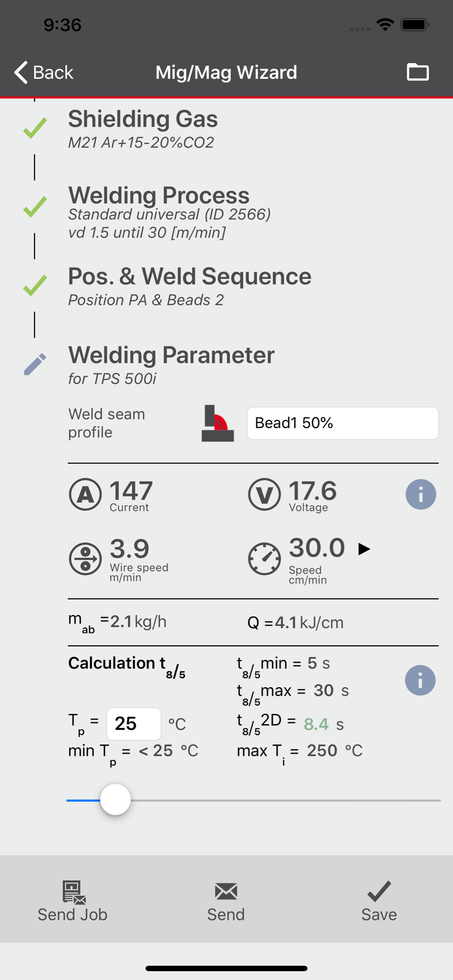453x980 pixels.
Task: Tap the welding speed gauge icon
Action: pyautogui.click(x=264, y=559)
